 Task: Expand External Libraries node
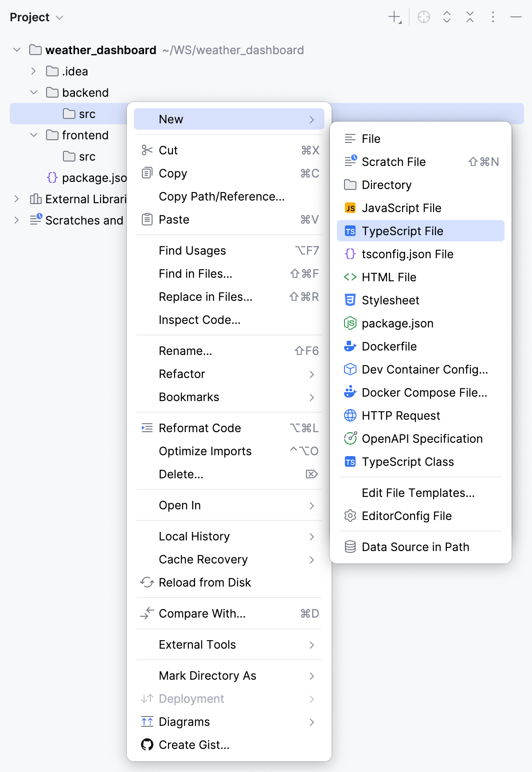pos(17,199)
